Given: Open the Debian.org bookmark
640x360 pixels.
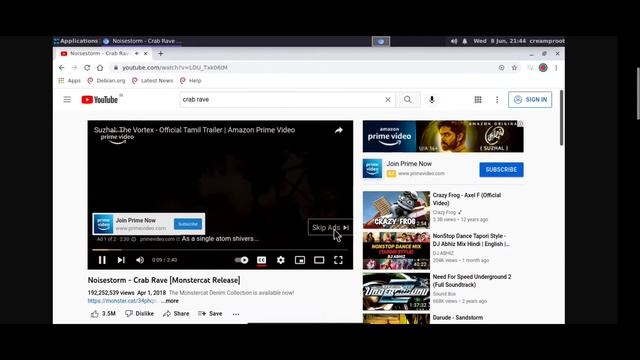Looking at the screenshot, I should [107, 81].
